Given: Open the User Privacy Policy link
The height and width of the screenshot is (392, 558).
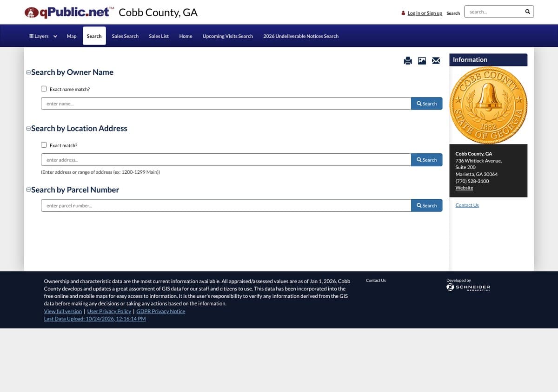Looking at the screenshot, I should [109, 311].
